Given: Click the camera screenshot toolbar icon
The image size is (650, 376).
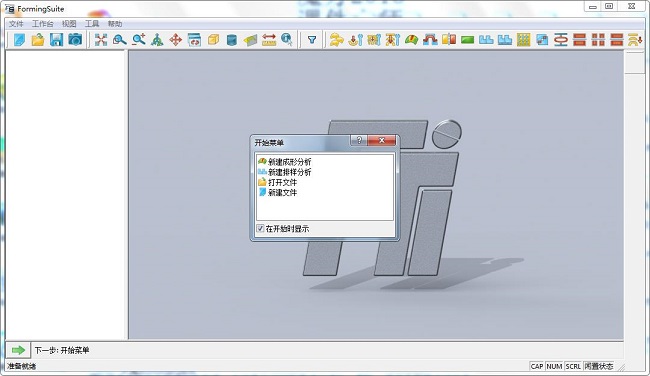Looking at the screenshot, I should pyautogui.click(x=75, y=40).
